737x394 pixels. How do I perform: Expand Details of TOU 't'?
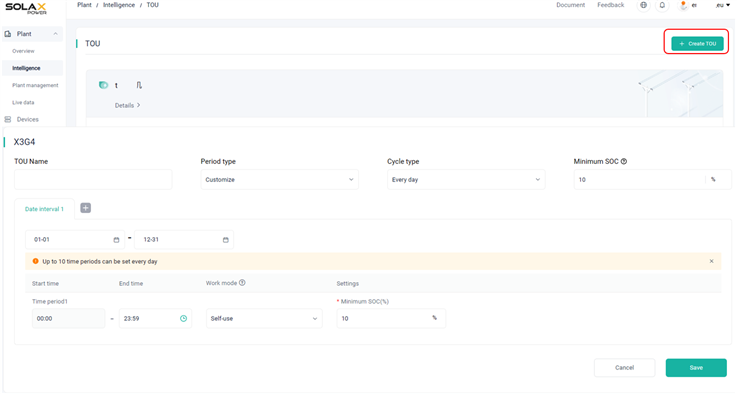coord(127,105)
